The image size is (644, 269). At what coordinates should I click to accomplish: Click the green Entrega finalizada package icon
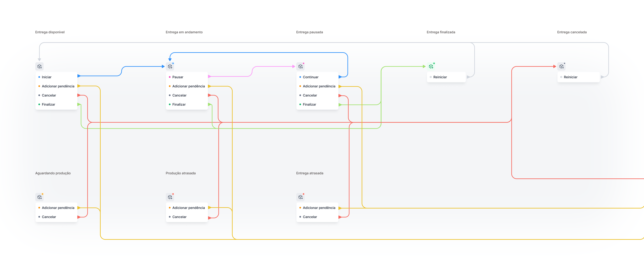point(431,67)
